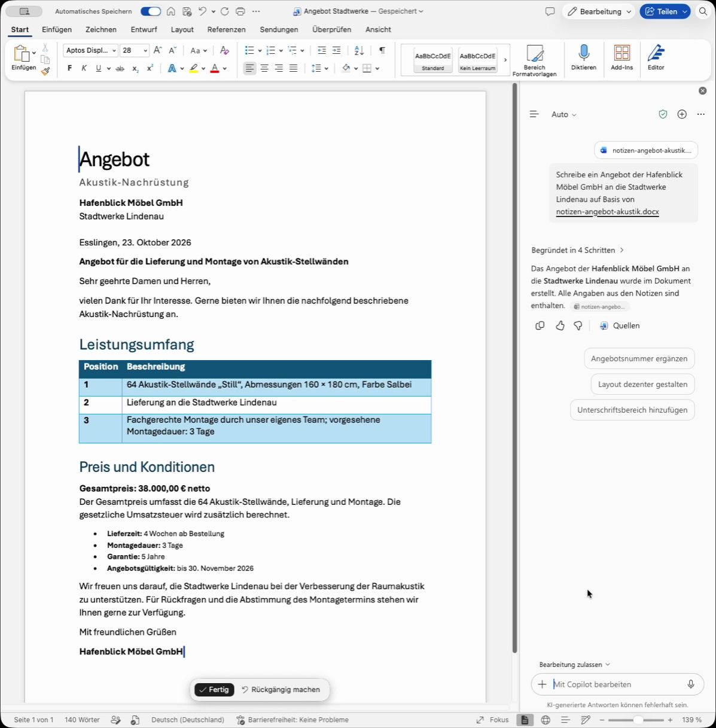Apply superscript formatting
Viewport: 716px width, 728px height.
point(150,68)
